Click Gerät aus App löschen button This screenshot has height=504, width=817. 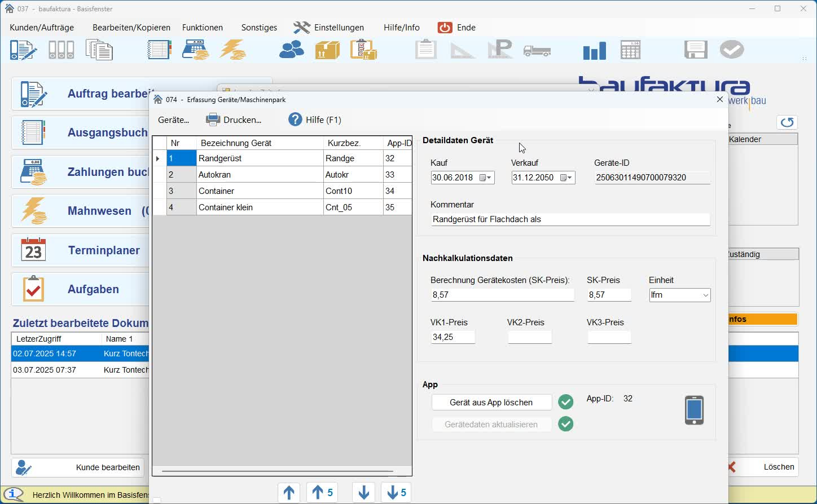(491, 403)
